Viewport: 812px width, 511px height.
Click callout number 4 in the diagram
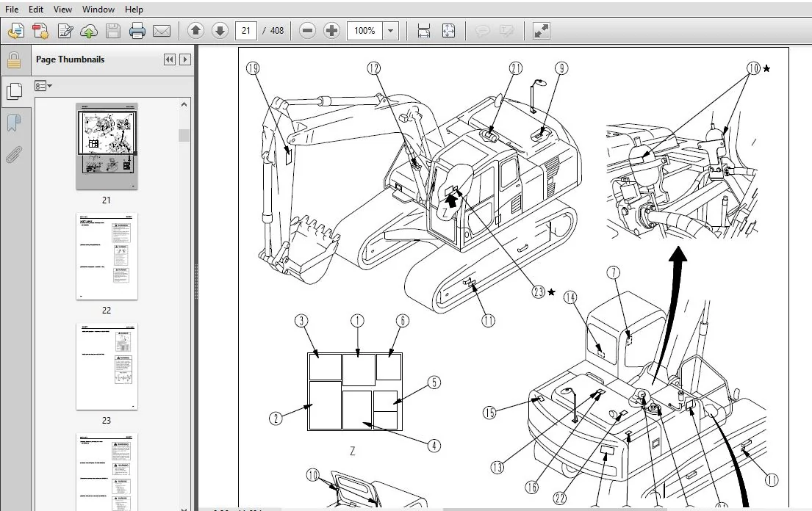coord(434,446)
